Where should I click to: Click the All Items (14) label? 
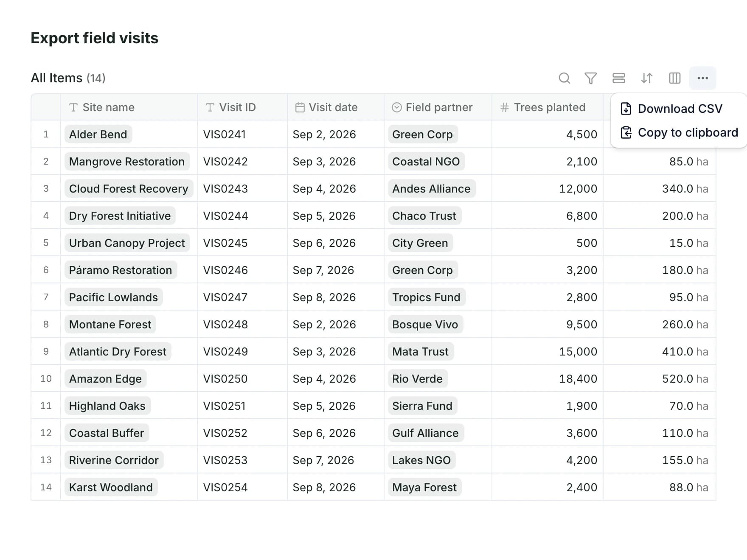(x=68, y=78)
